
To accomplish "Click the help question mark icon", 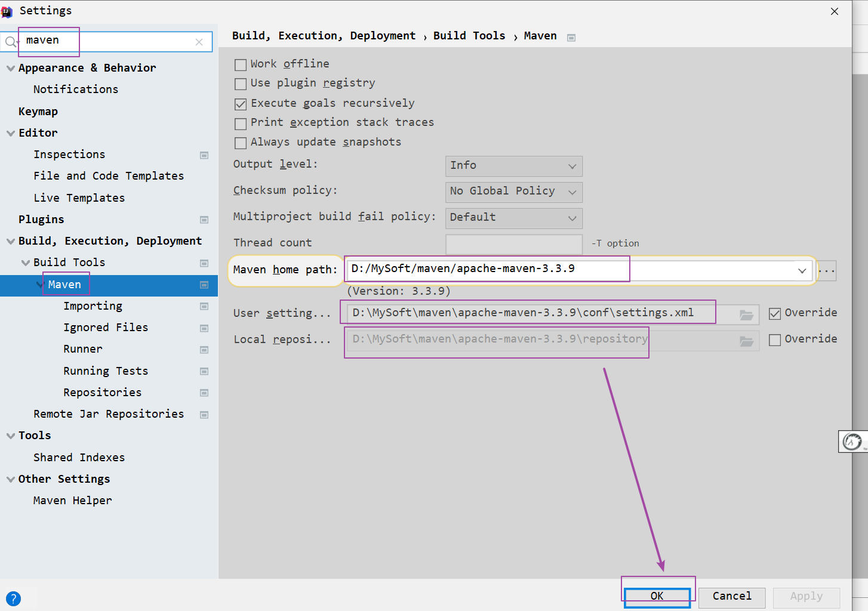I will (13, 598).
